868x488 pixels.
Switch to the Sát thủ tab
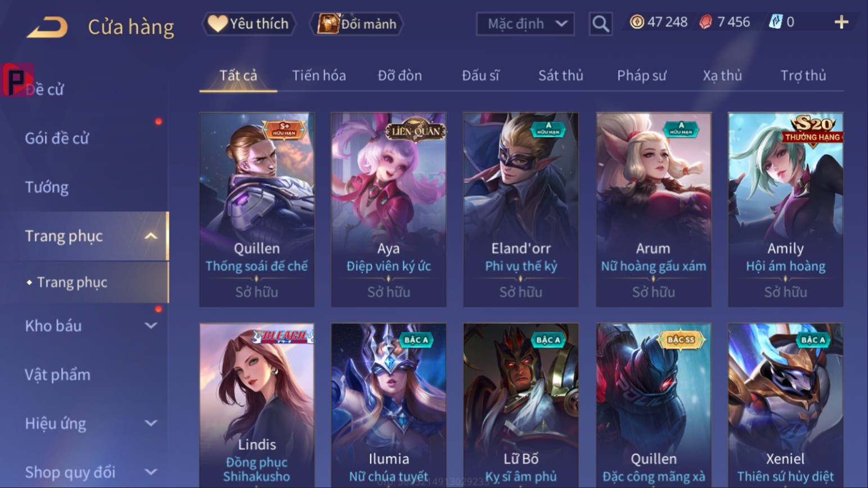coord(560,75)
